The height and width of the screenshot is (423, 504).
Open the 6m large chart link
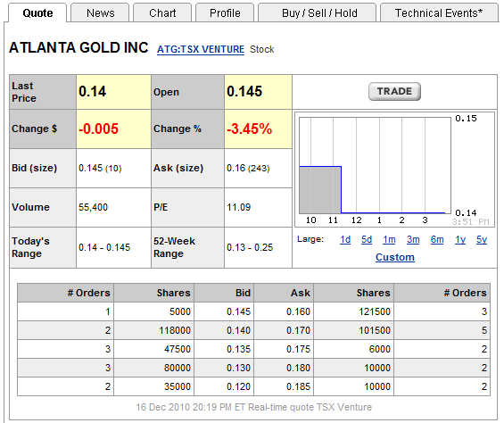(437, 239)
